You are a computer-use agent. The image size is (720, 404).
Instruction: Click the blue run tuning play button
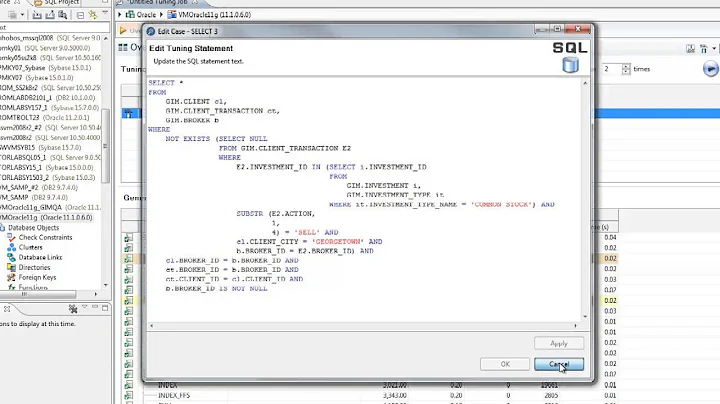pyautogui.click(x=710, y=69)
